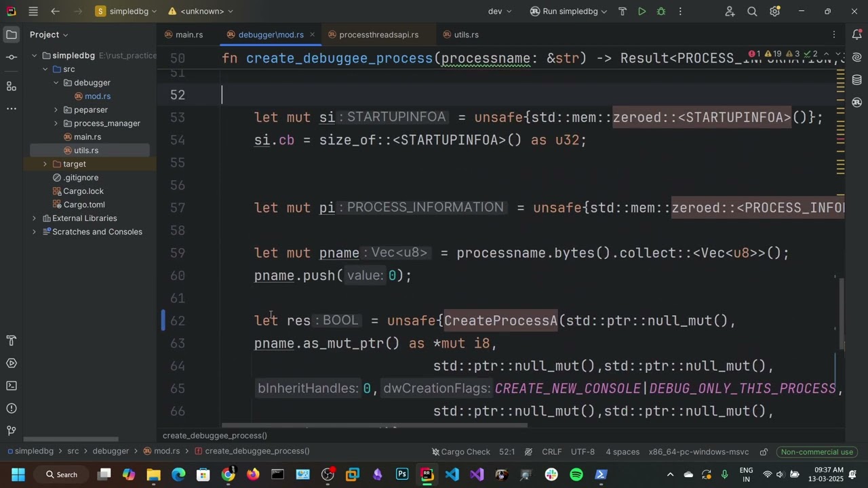Open the Commit tool window

[12, 57]
